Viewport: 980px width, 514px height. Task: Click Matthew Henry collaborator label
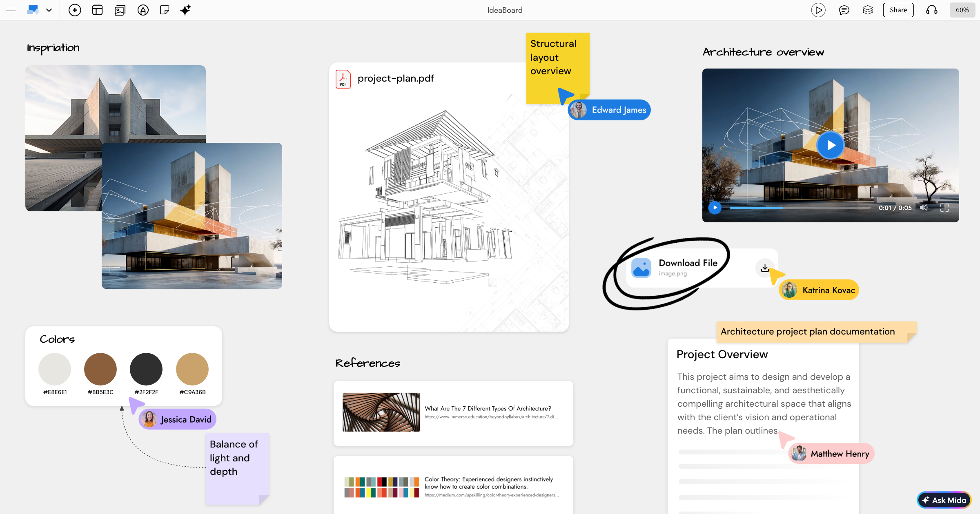point(831,454)
